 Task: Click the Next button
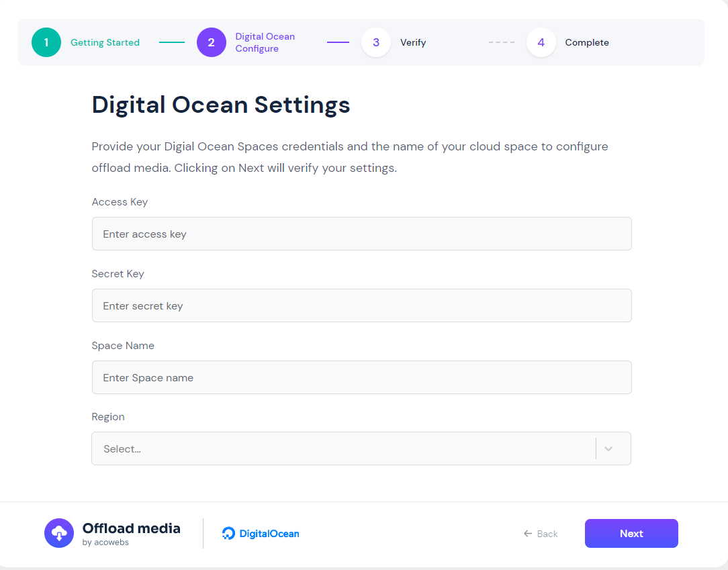tap(631, 533)
